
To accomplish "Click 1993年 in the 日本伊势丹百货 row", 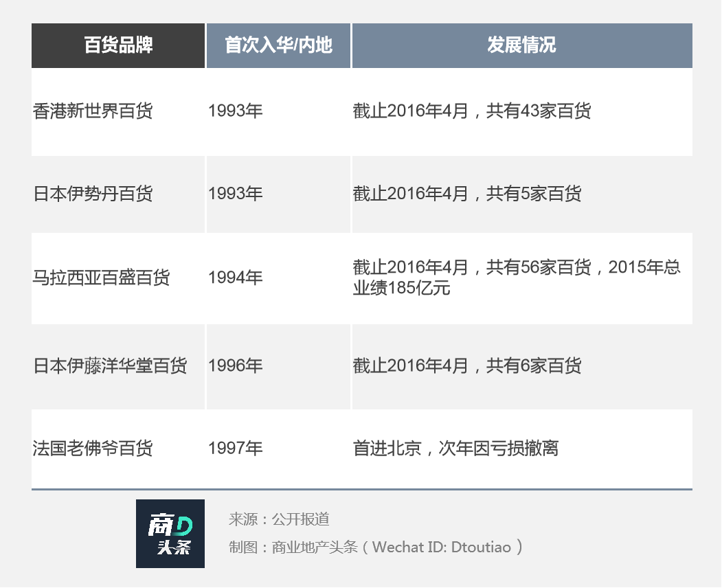I will coord(236,194).
